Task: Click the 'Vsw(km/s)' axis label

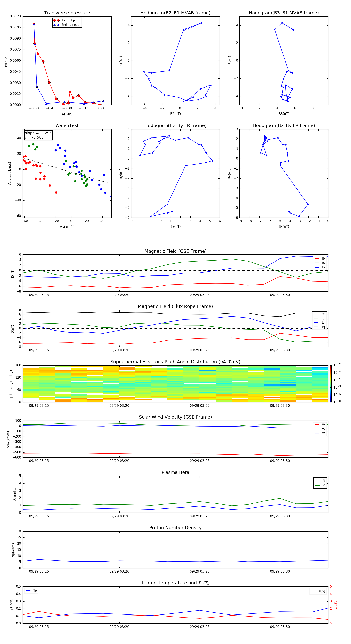Action: coord(8,439)
